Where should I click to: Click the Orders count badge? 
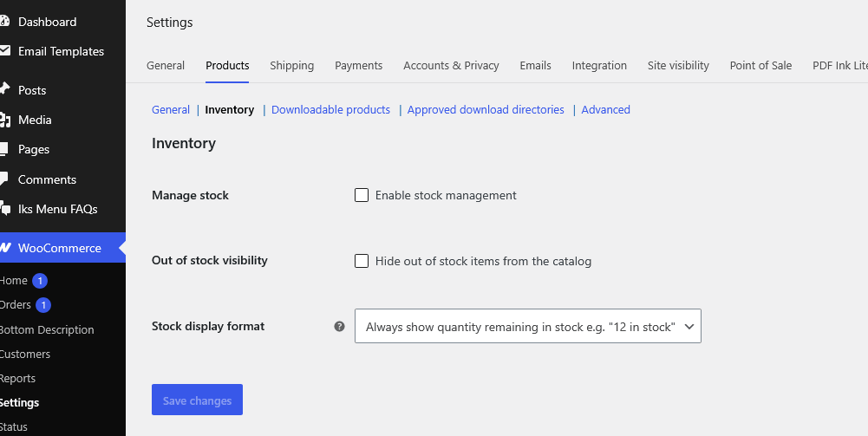click(43, 305)
